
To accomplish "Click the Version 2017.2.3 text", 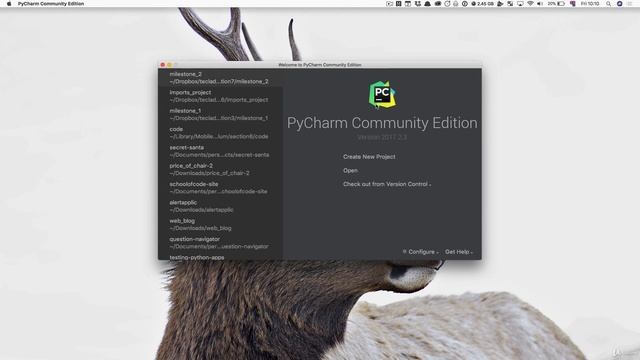I will (382, 137).
